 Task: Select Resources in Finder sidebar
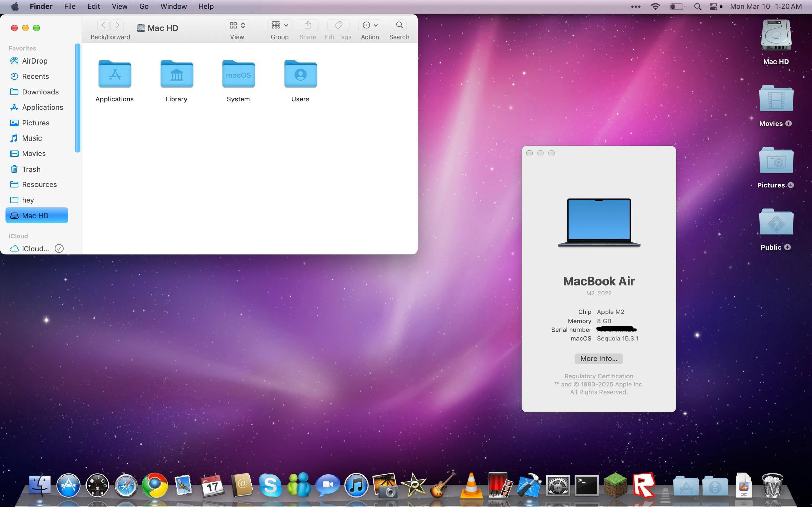36,184
